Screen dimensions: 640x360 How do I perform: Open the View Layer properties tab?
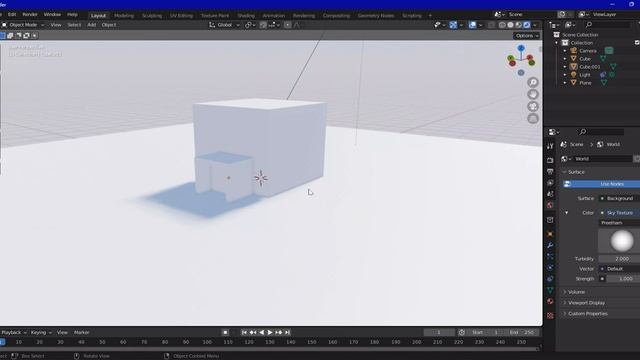click(x=550, y=182)
